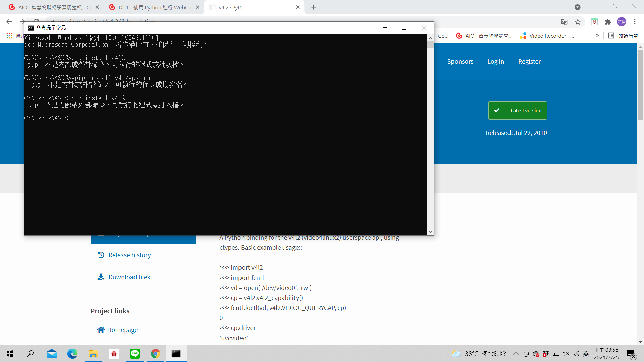Open the red gift app in taskbar
Viewport: 644px width, 362px height.
pyautogui.click(x=114, y=354)
